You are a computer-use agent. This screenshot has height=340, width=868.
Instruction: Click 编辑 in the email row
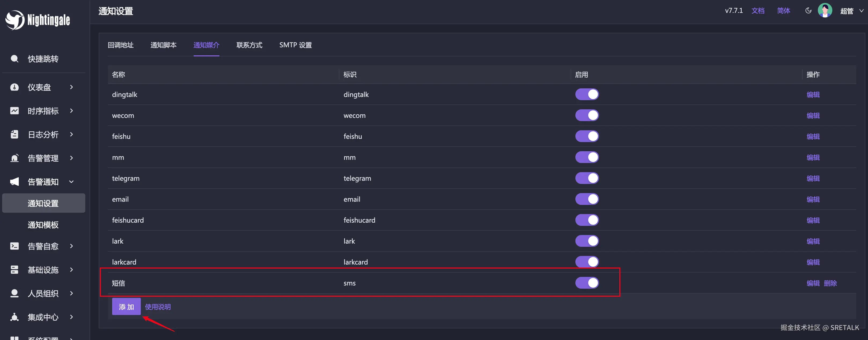pyautogui.click(x=813, y=199)
